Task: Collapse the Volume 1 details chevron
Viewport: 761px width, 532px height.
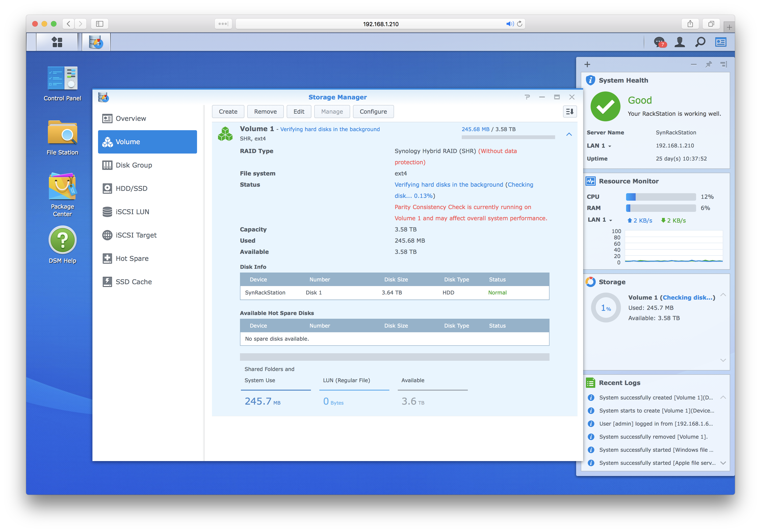Action: coord(569,134)
